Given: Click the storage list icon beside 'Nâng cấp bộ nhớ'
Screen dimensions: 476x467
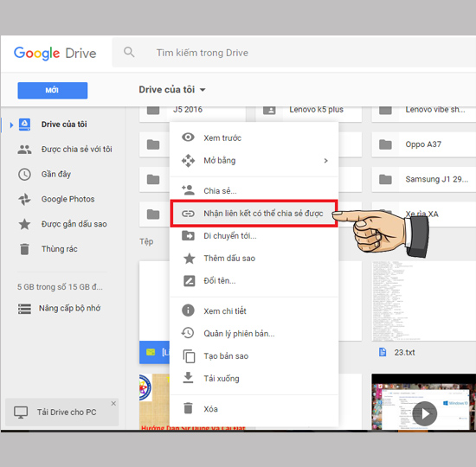Looking at the screenshot, I should point(24,309).
